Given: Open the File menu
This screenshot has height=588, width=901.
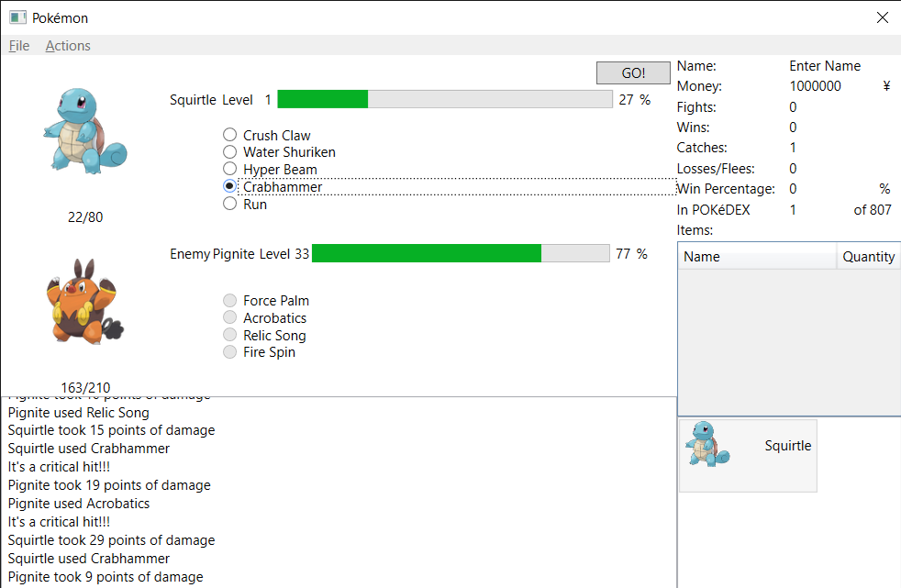Looking at the screenshot, I should point(19,45).
